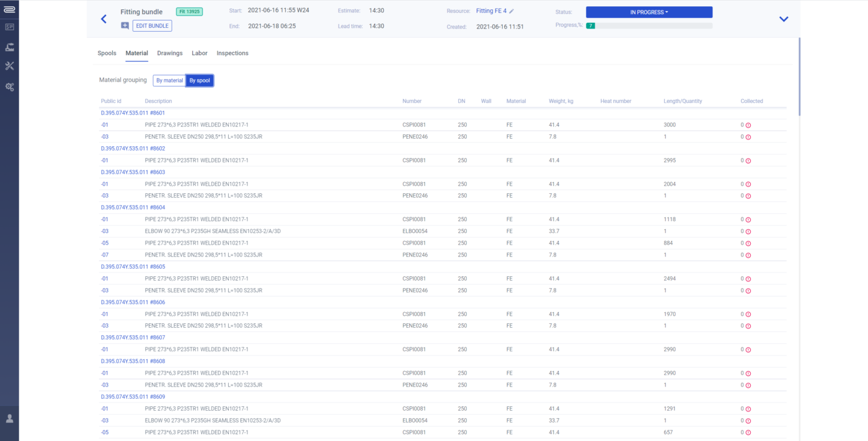Open the gears settings icon in sidebar
This screenshot has width=868, height=441.
9,87
